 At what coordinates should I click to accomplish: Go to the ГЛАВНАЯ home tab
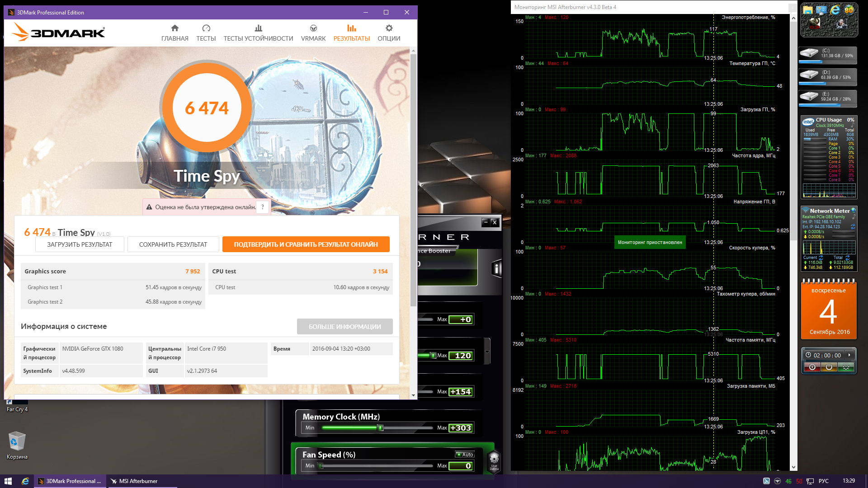coord(175,33)
